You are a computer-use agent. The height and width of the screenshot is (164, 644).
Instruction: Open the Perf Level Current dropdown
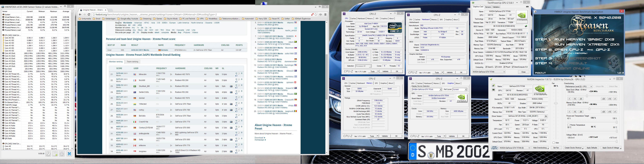(460, 89)
